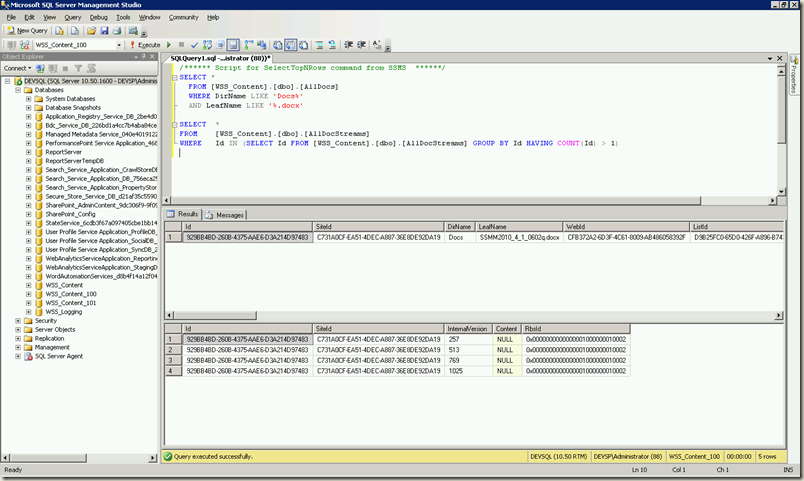Collapse the DEVSQL server node
804x481 pixels.
pos(8,81)
